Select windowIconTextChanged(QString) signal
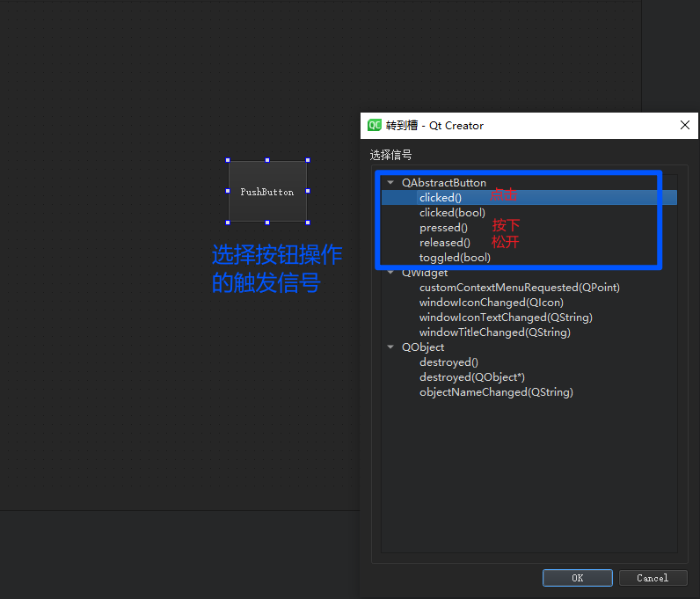Image resolution: width=700 pixels, height=599 pixels. (x=506, y=318)
